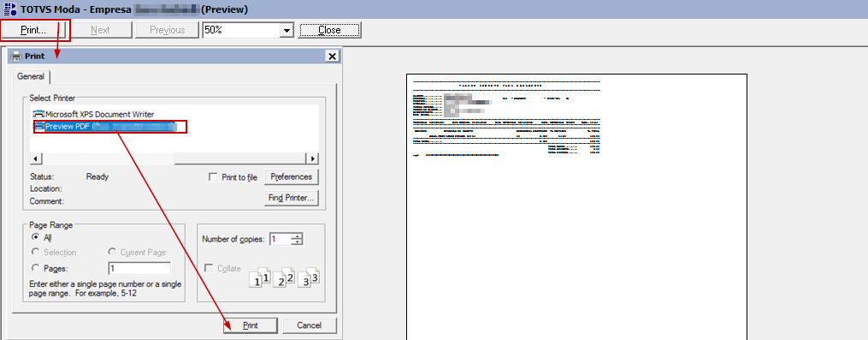This screenshot has height=340, width=868.
Task: Open the 50% zoom dropdown
Action: [x=286, y=31]
